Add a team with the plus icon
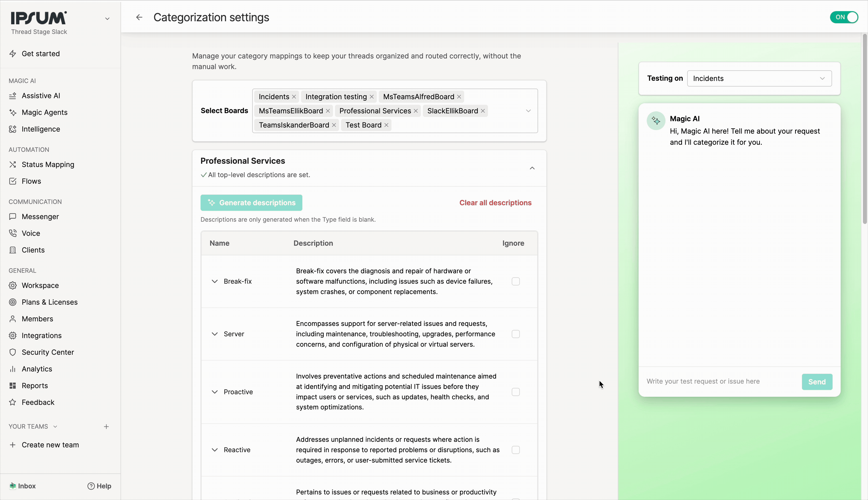Image resolution: width=868 pixels, height=500 pixels. [106, 427]
